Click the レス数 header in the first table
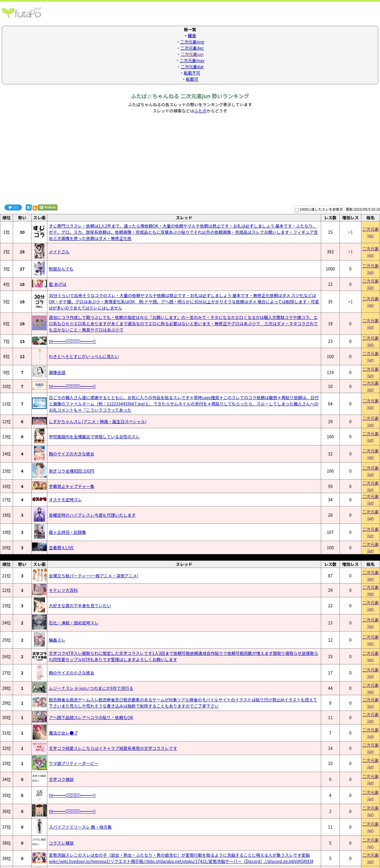Image resolution: width=380 pixels, height=868 pixels. click(x=330, y=218)
